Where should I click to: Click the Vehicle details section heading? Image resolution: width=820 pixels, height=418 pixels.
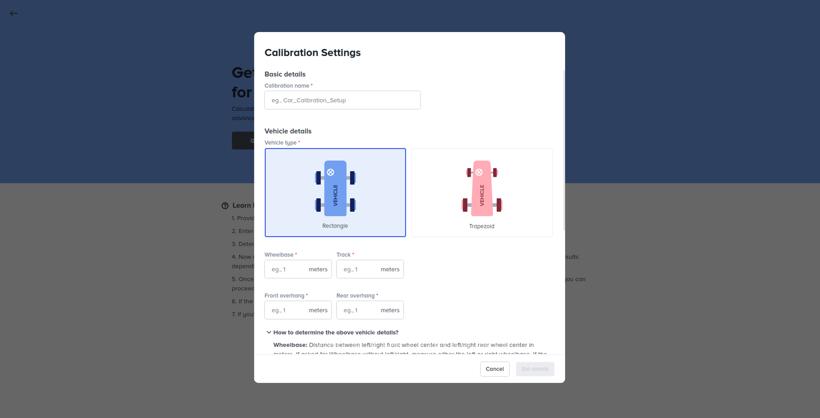point(288,131)
